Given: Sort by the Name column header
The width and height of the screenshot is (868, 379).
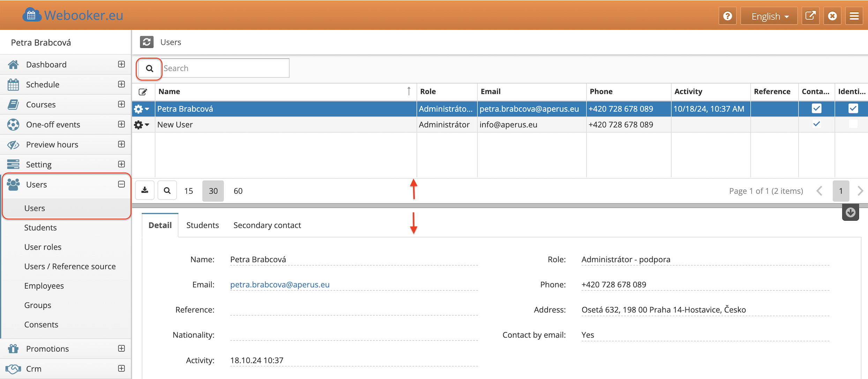Looking at the screenshot, I should click(170, 91).
